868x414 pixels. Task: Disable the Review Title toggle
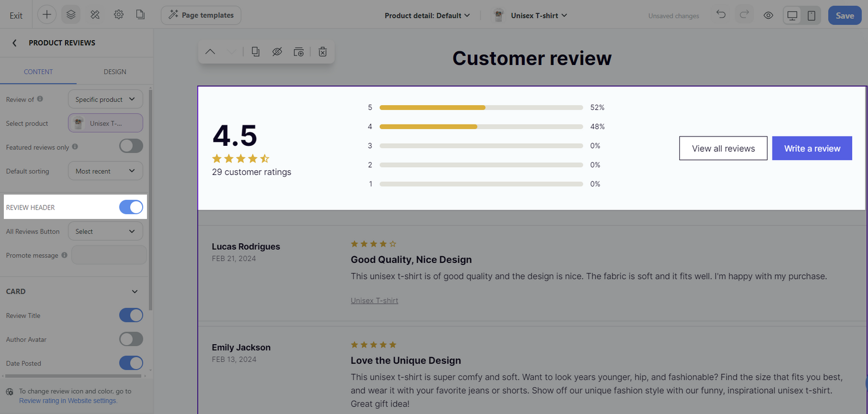[x=131, y=315]
